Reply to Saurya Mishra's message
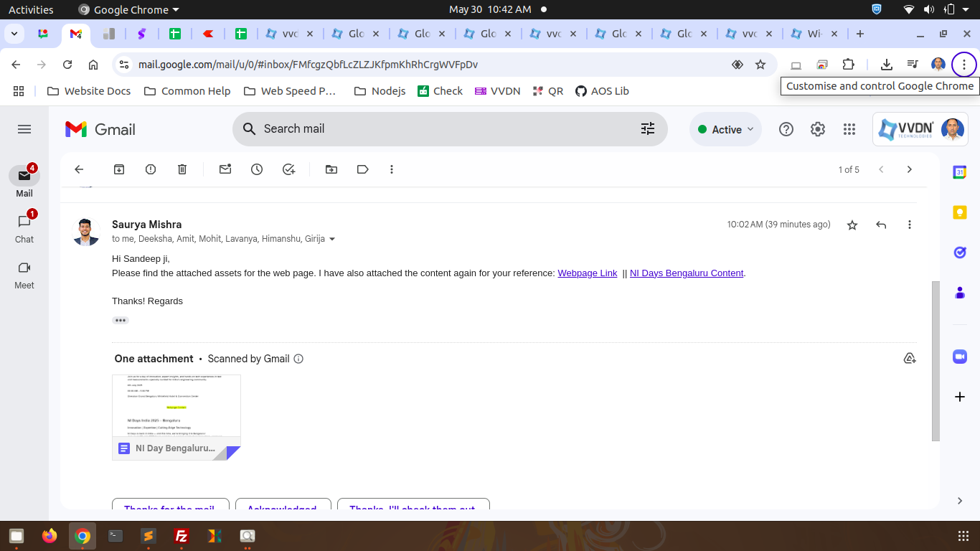Image resolution: width=980 pixels, height=551 pixels. (x=881, y=225)
